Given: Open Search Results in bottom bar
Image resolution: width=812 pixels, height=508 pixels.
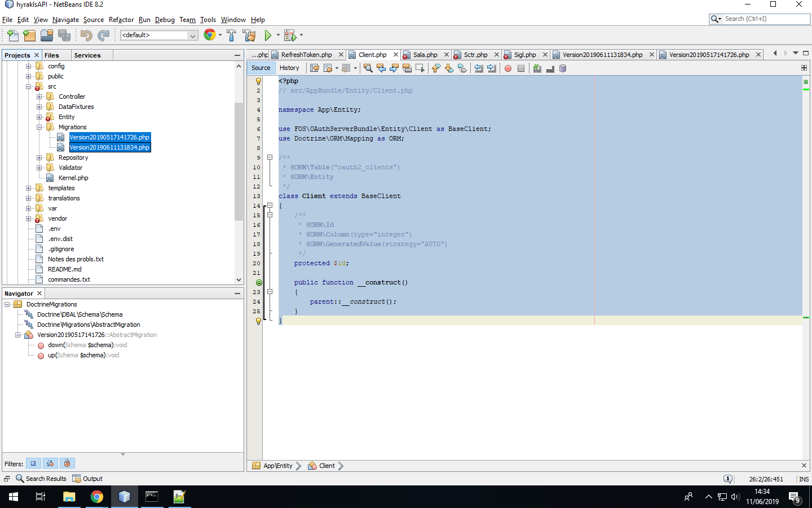Looking at the screenshot, I should 41,479.
